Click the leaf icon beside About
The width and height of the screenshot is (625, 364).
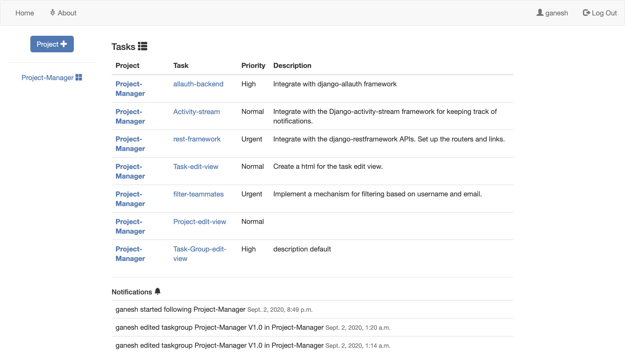(x=53, y=12)
